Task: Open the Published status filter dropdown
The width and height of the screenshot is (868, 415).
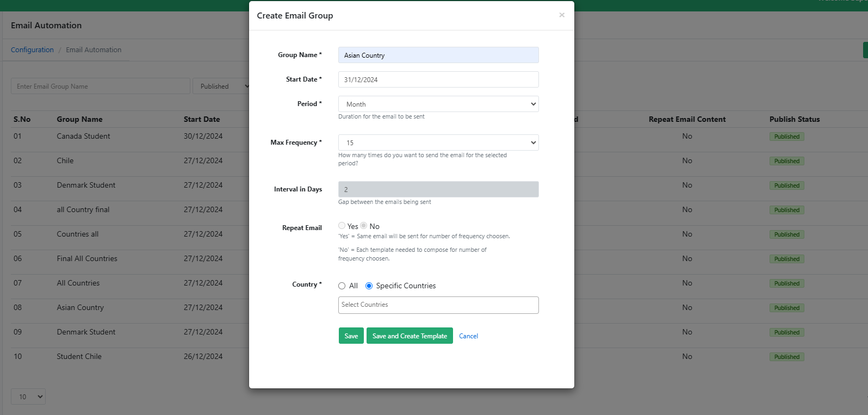Action: click(x=221, y=86)
